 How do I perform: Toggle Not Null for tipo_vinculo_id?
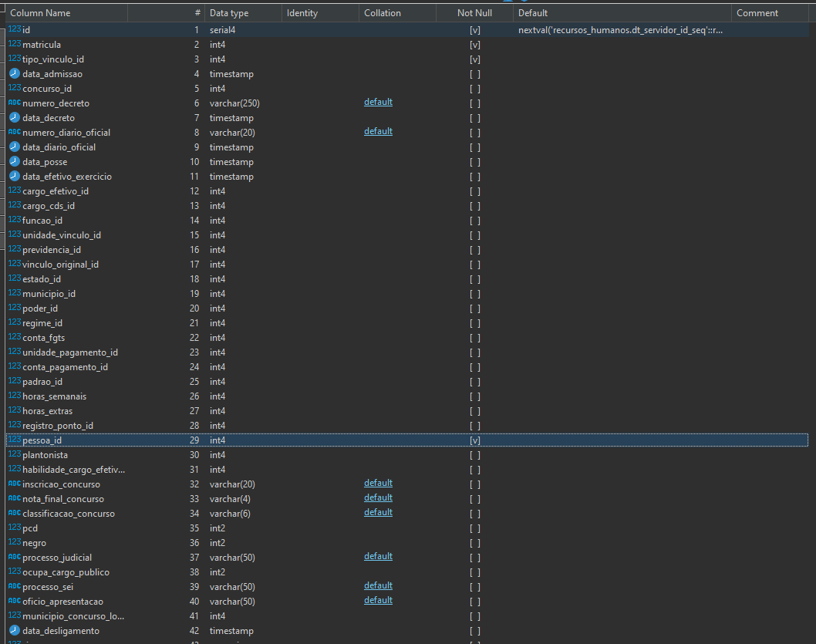(x=474, y=59)
